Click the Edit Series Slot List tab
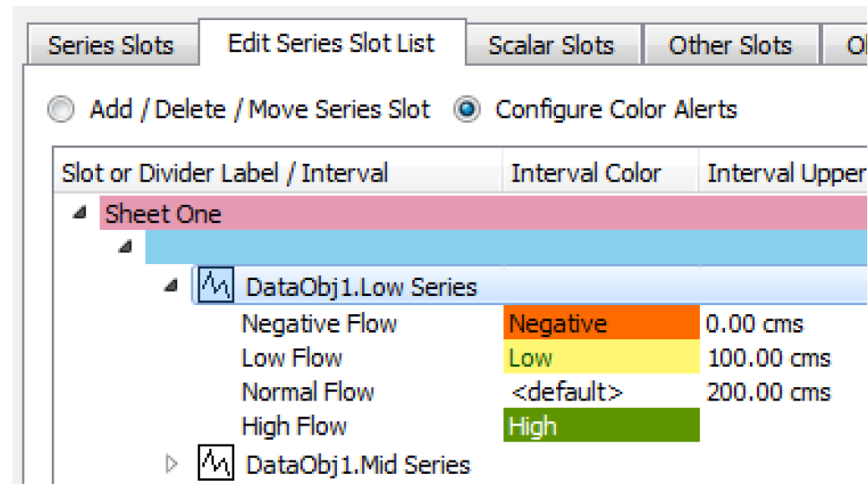This screenshot has width=868, height=484. pyautogui.click(x=331, y=43)
